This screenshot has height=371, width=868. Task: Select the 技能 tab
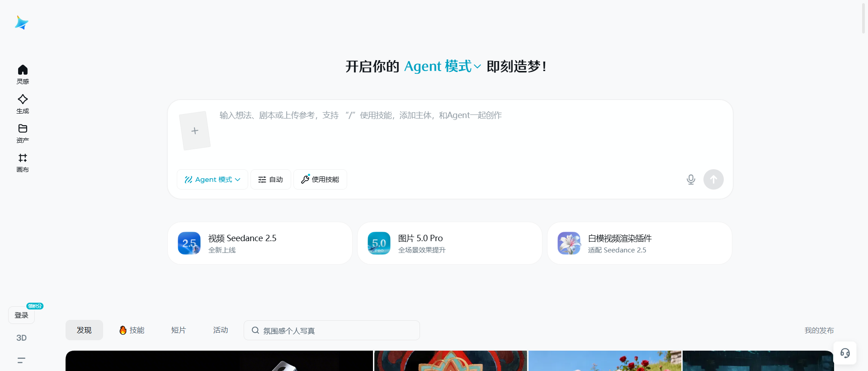[132, 330]
